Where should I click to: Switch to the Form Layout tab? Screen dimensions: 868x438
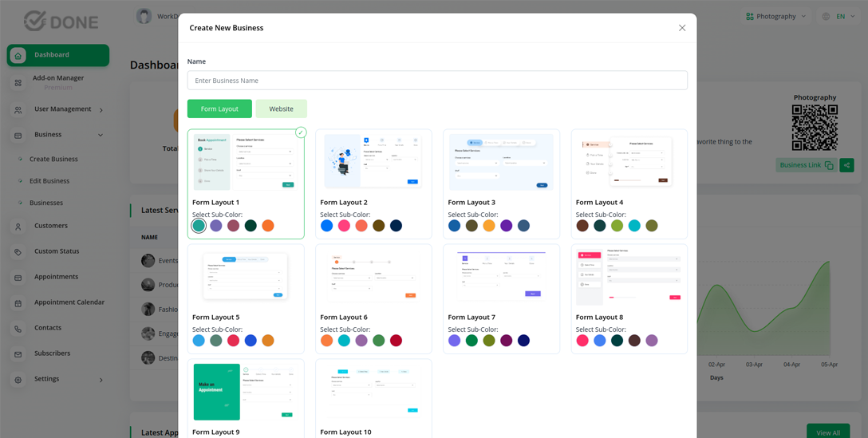coord(219,109)
